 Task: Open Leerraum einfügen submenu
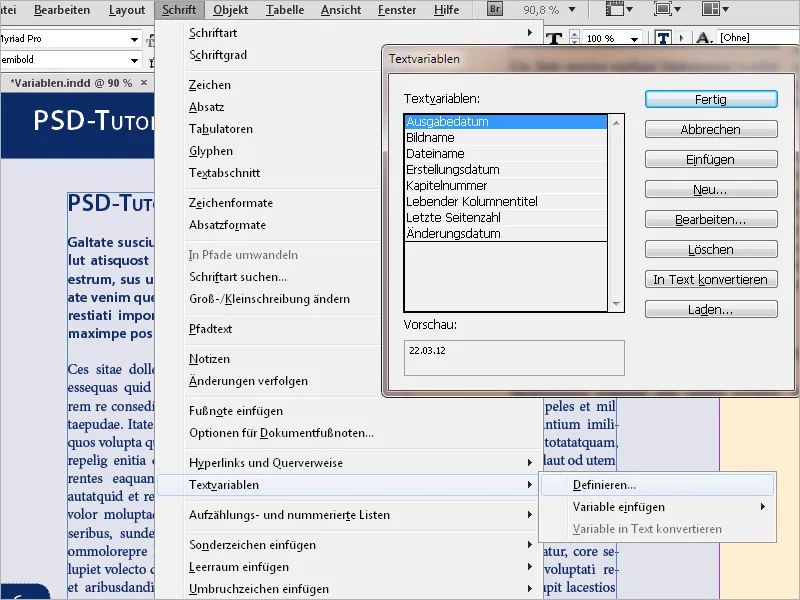tap(349, 567)
